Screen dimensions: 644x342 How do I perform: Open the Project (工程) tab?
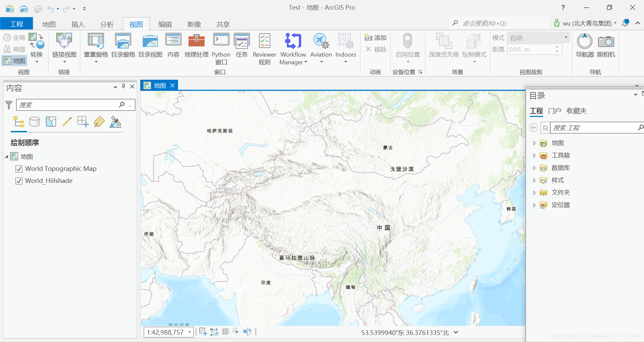(x=16, y=24)
